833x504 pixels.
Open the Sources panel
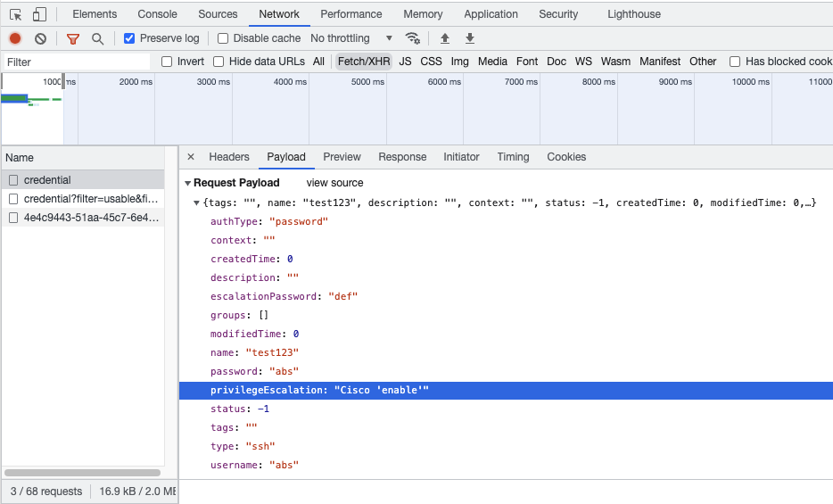tap(218, 13)
